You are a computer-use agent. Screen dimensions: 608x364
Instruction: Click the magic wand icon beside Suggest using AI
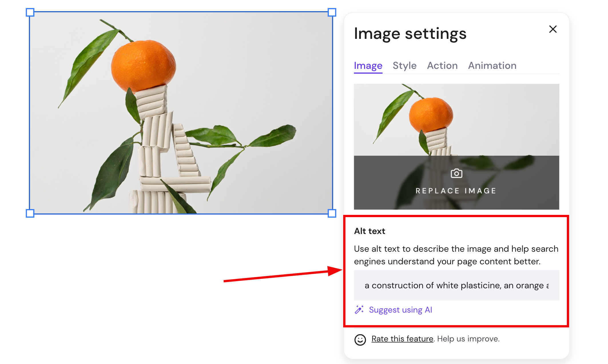point(359,309)
